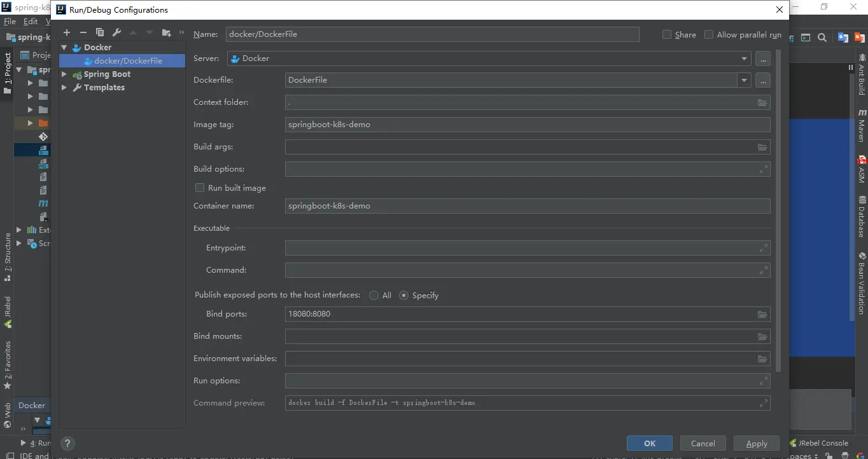Screen dimensions: 868x459
Task: Remove the selected configuration with minus icon
Action: 83,32
